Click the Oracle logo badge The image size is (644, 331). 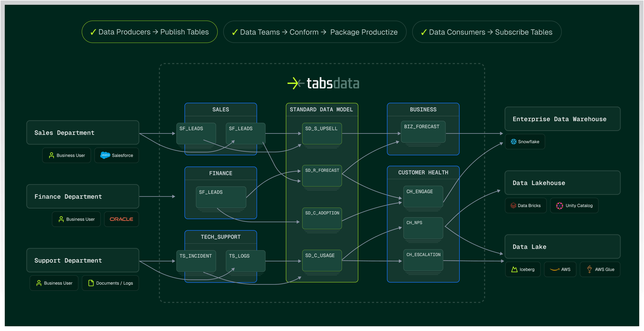point(121,219)
